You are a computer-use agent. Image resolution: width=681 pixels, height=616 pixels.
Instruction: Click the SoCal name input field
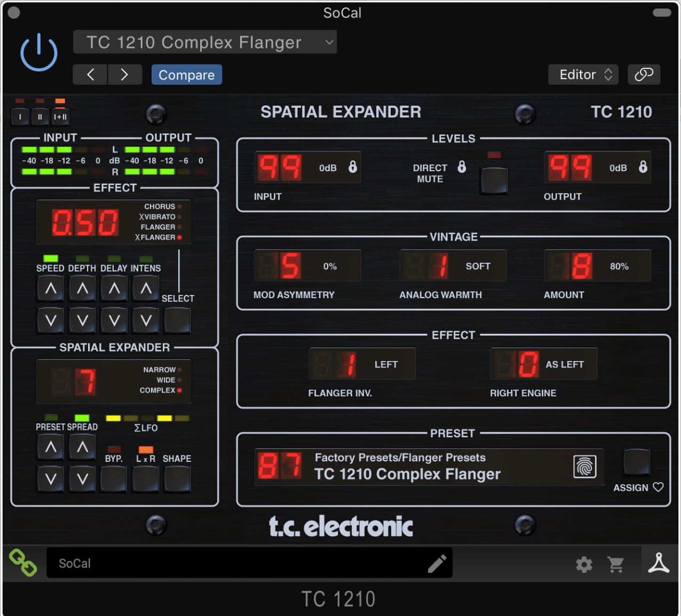249,563
